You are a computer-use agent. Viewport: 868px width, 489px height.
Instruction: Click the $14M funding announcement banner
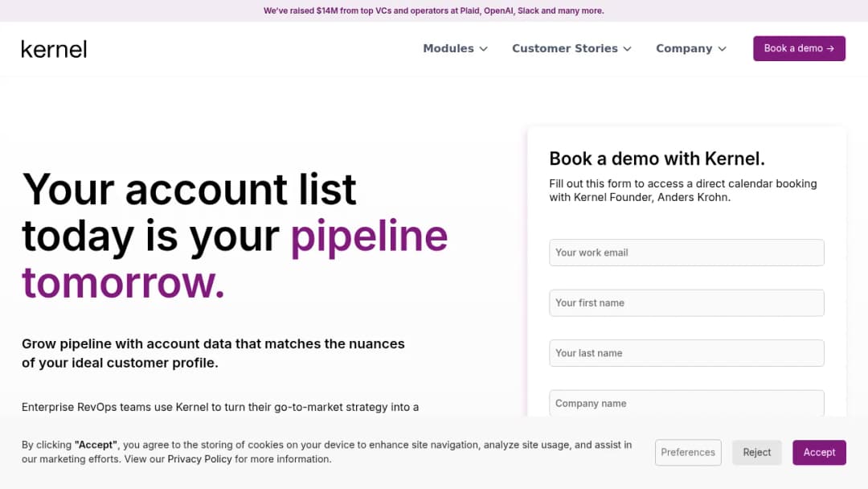click(x=433, y=10)
